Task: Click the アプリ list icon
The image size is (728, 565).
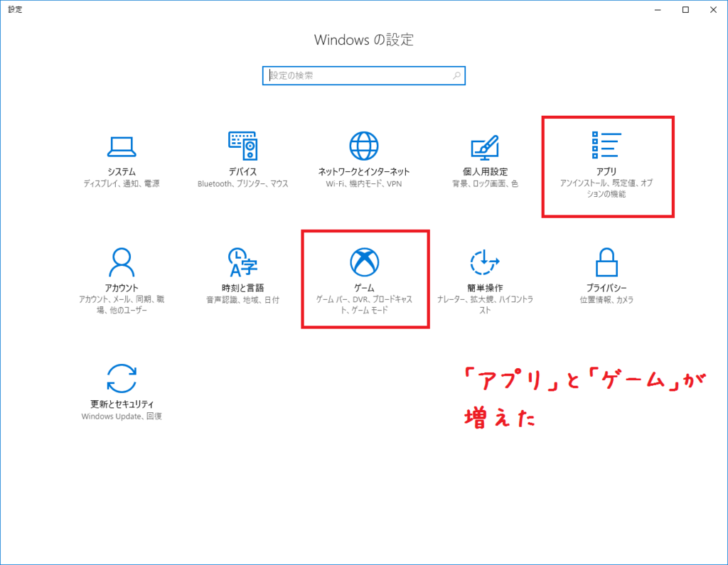Action: coord(606,145)
